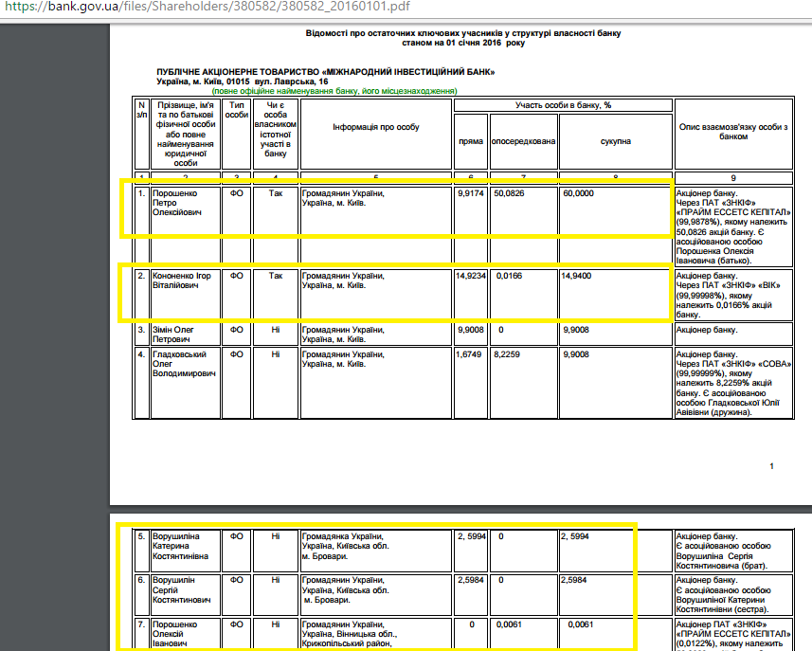The width and height of the screenshot is (812, 651).
Task: Select the direct share value 14,9234
Action: click(x=471, y=276)
